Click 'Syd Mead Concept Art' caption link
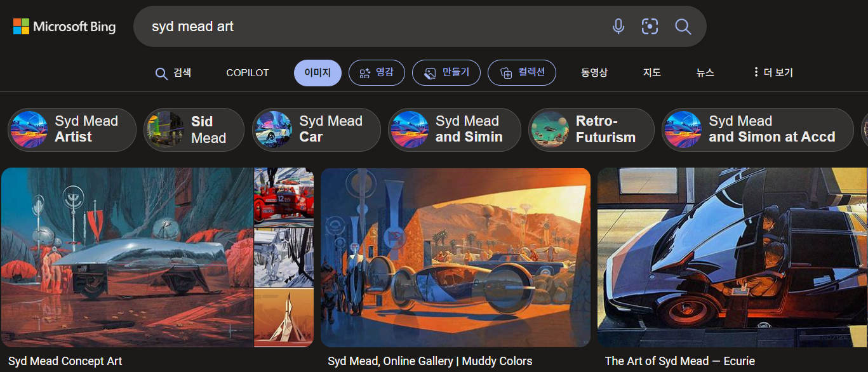 pyautogui.click(x=65, y=361)
